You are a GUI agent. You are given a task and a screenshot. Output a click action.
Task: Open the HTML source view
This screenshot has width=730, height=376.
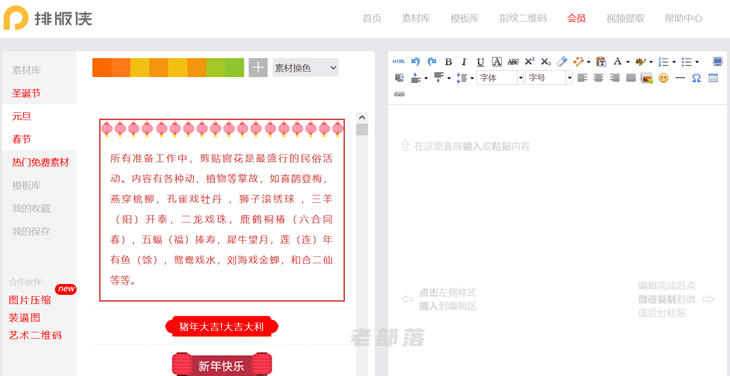tap(399, 61)
